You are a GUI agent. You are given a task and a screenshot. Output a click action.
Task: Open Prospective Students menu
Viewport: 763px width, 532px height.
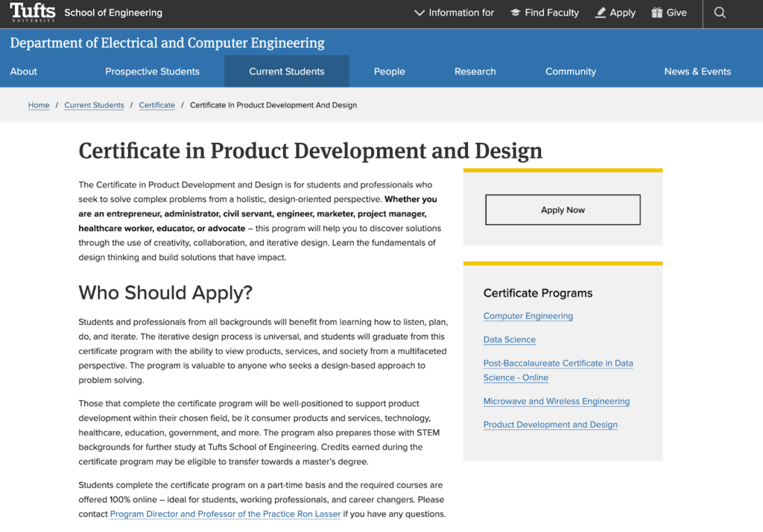pos(152,72)
